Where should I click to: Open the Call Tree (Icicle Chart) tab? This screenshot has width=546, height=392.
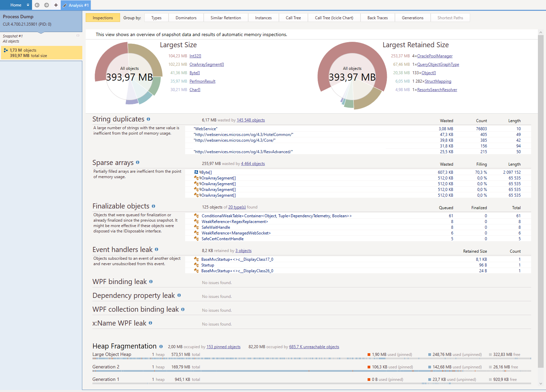click(334, 18)
